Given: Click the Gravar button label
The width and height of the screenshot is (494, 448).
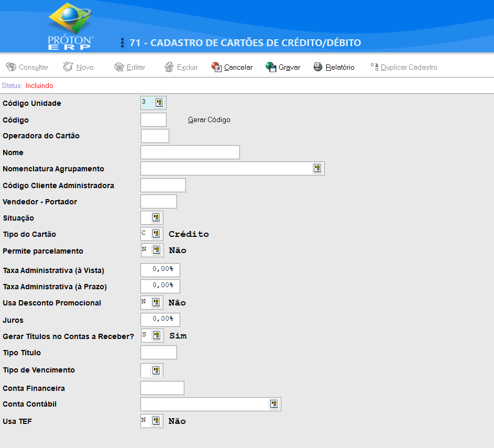Looking at the screenshot, I should [289, 68].
